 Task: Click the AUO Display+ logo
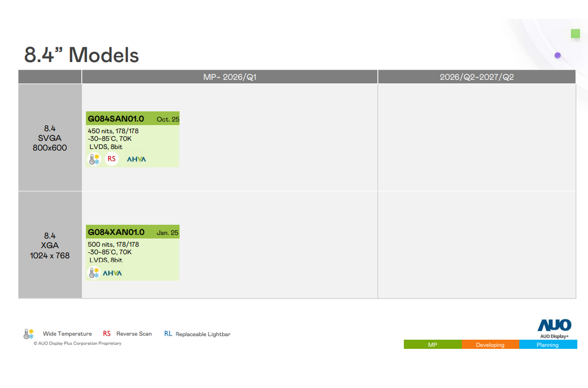coord(554,327)
